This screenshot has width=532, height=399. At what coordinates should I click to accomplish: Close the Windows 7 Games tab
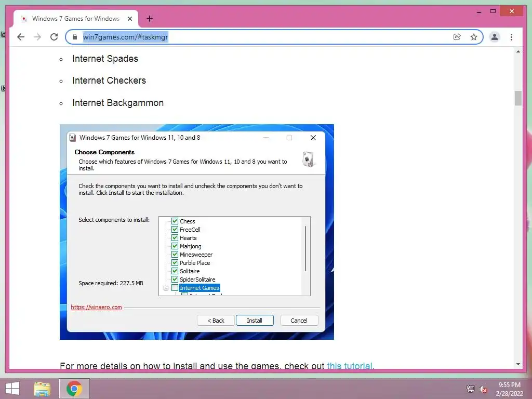coord(130,19)
